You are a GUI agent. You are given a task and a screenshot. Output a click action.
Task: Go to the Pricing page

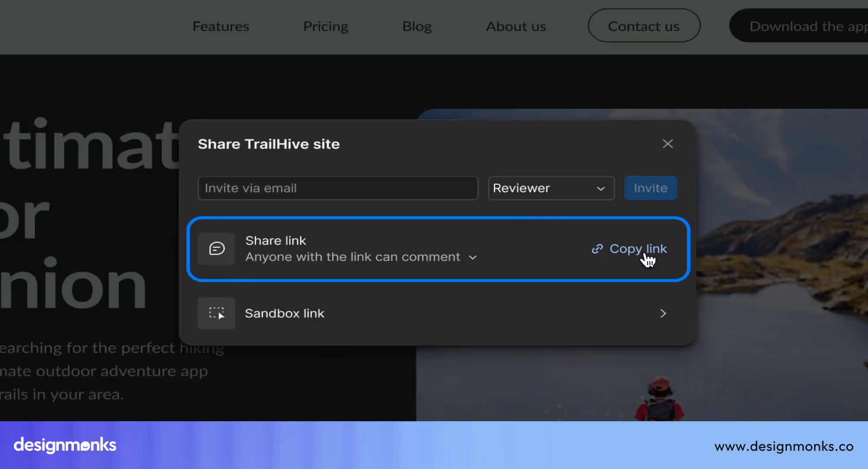(325, 26)
